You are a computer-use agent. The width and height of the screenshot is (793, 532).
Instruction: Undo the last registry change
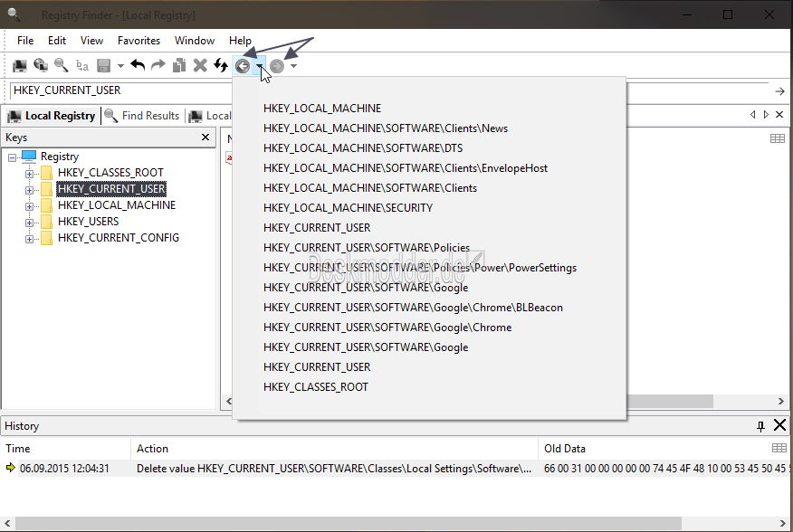coord(138,65)
